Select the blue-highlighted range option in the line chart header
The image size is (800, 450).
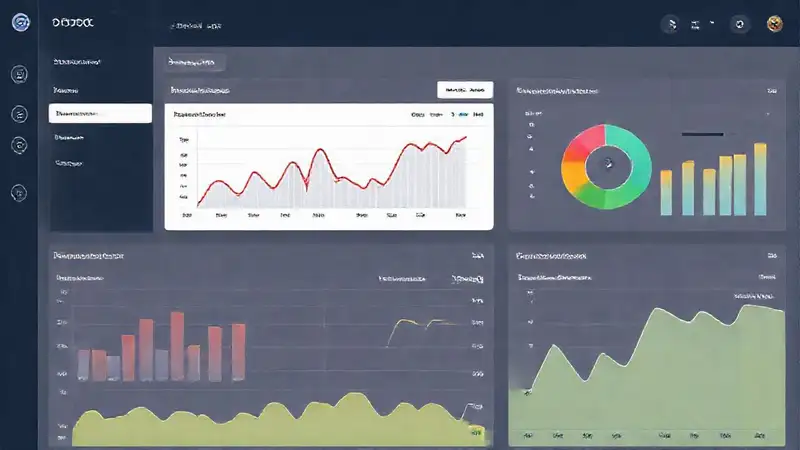463,115
